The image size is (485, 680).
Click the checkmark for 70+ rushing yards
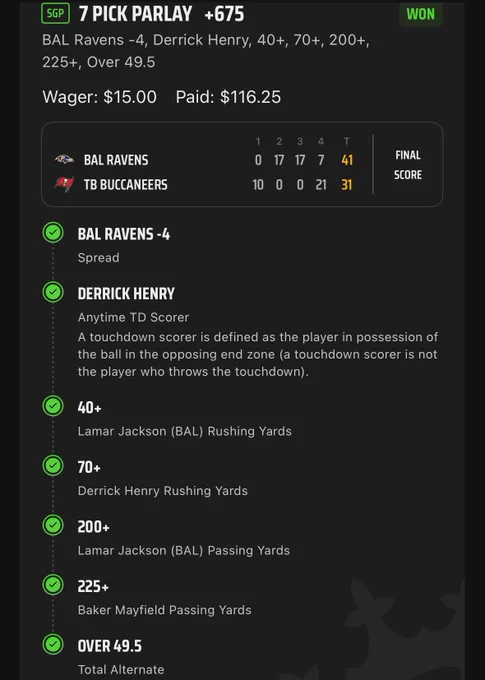pos(53,466)
